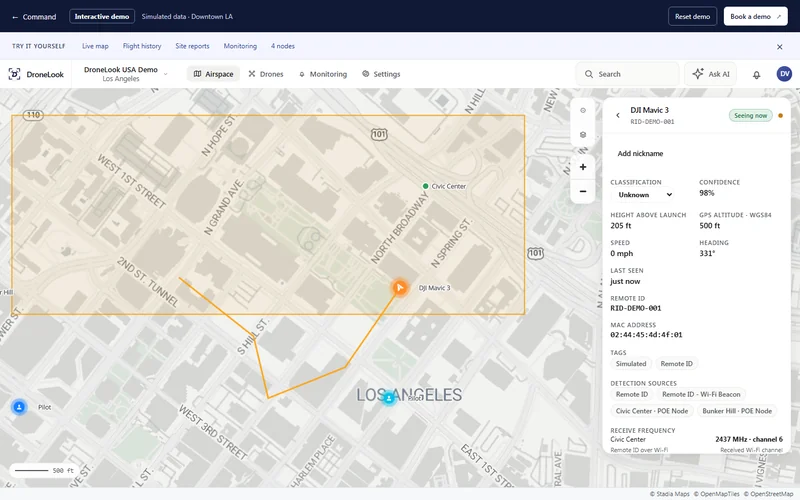Click the Remote ID detection source chip
The height and width of the screenshot is (500, 800).
(632, 394)
